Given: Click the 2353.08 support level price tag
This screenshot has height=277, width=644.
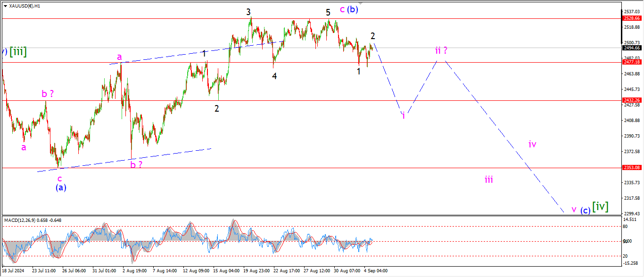Looking at the screenshot, I should 631,167.
